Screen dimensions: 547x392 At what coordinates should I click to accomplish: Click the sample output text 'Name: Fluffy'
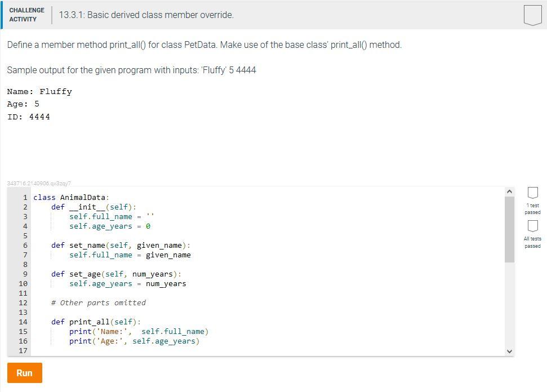point(39,91)
